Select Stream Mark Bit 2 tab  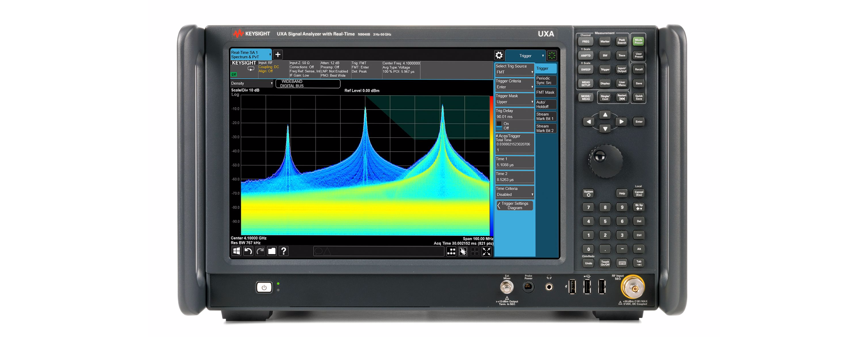545,128
